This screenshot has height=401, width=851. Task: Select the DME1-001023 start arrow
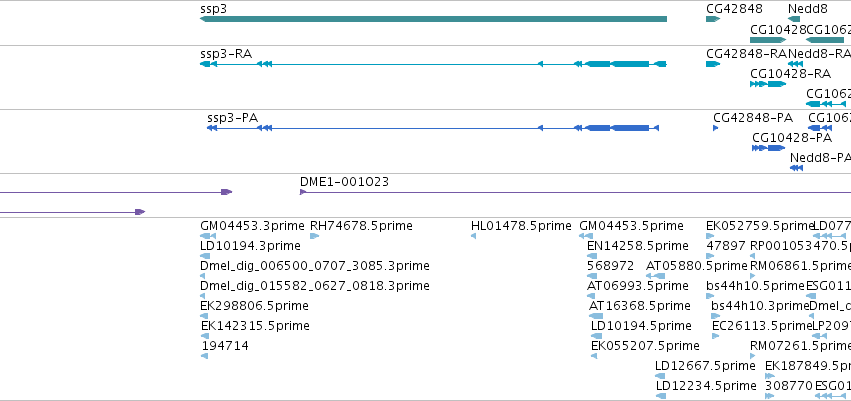[x=303, y=192]
